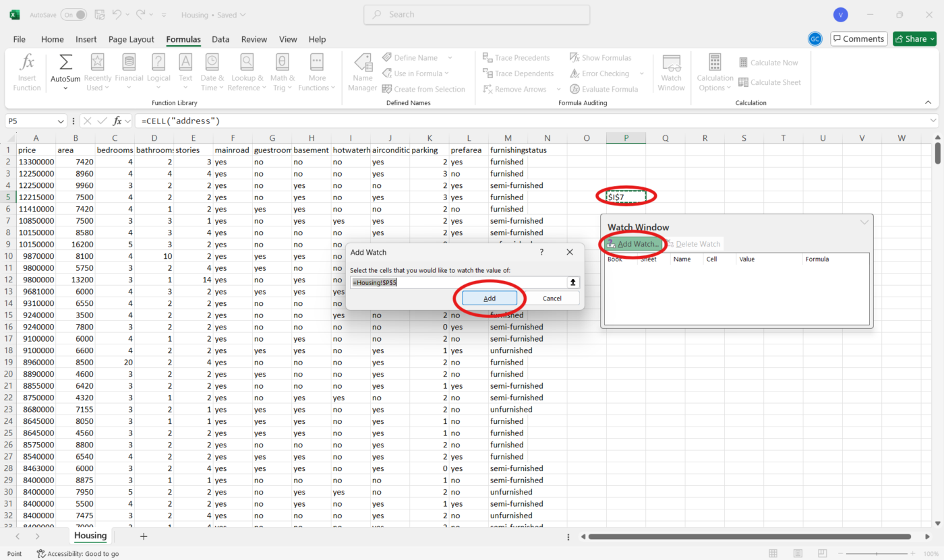Click Cancel in the Add Watch dialog
This screenshot has height=560, width=944.
[552, 299]
